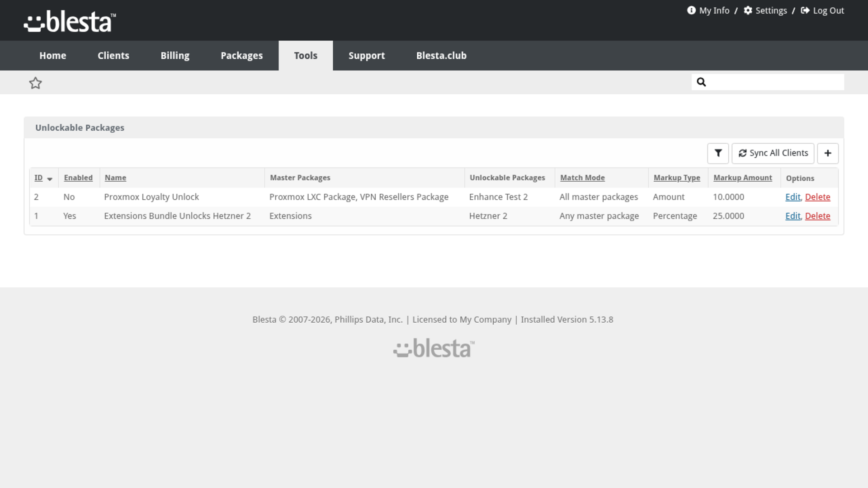Open the Clients menu tab
This screenshot has height=488, width=868.
[x=113, y=56]
